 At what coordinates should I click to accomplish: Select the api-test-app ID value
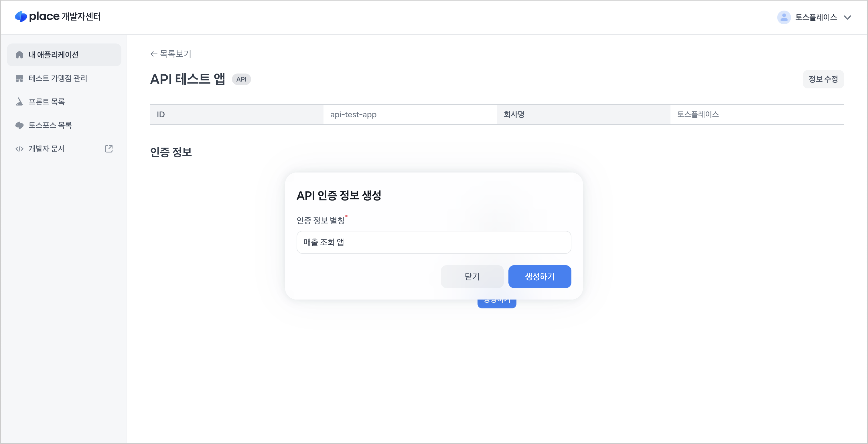[354, 114]
